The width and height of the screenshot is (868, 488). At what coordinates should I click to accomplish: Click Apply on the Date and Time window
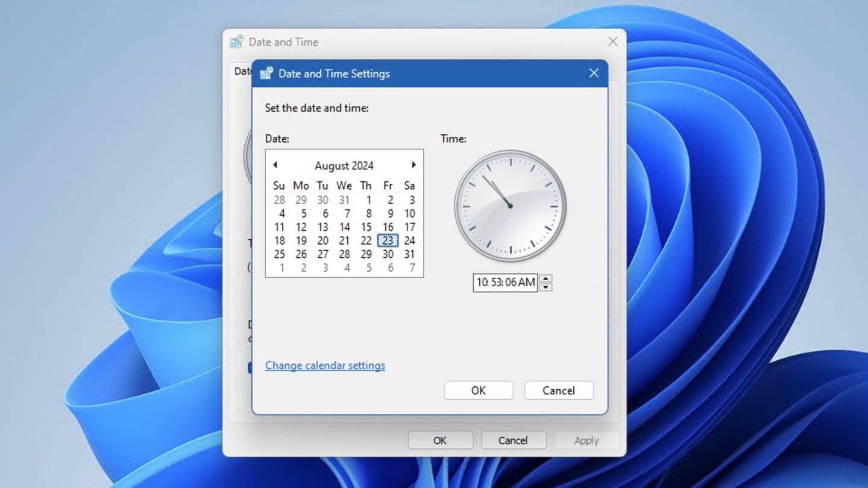pos(587,440)
